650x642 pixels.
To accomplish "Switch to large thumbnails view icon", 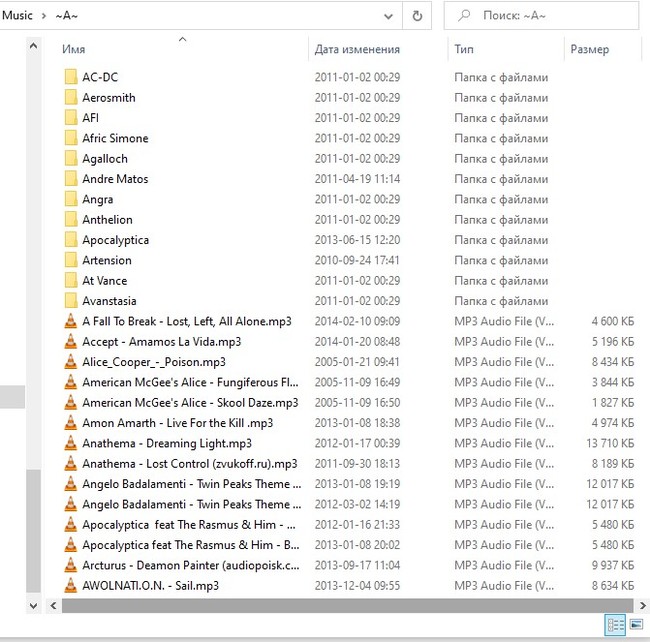I will (634, 625).
